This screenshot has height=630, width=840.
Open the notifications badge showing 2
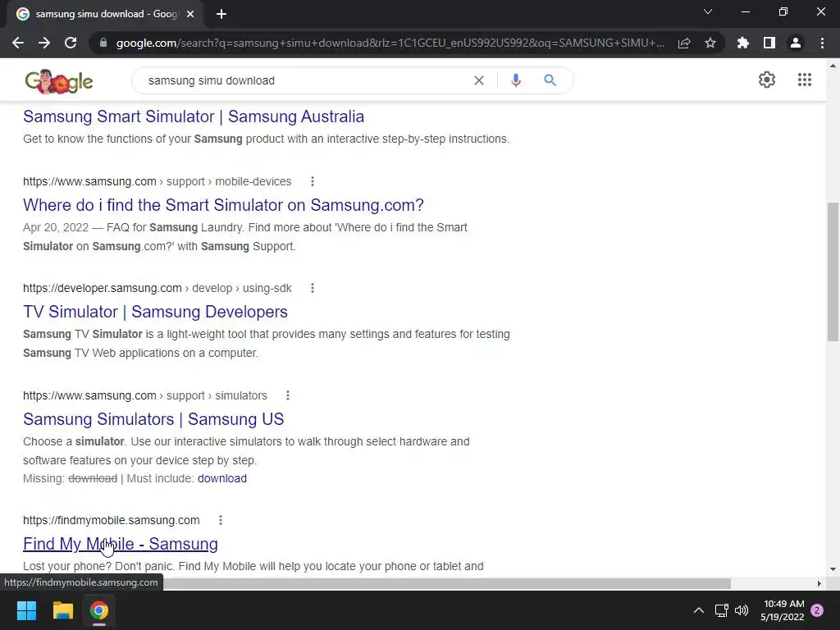pyautogui.click(x=817, y=610)
